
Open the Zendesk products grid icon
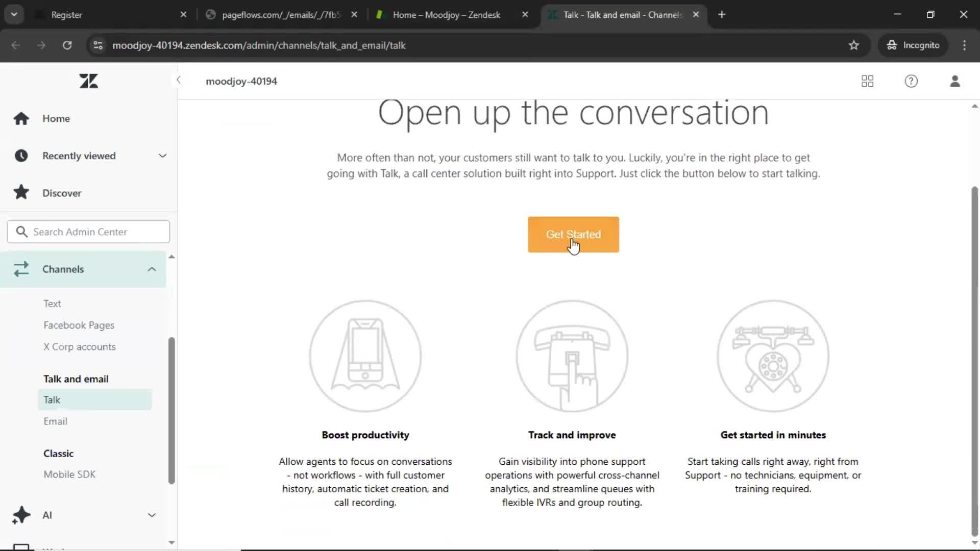click(x=867, y=81)
